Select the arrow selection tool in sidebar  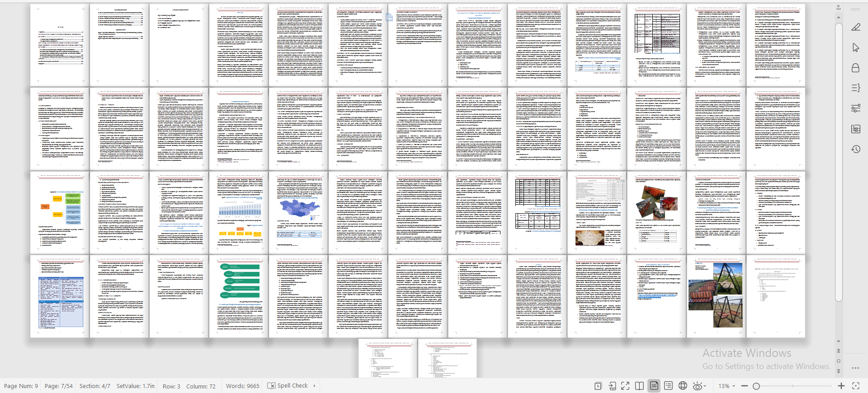click(x=855, y=47)
